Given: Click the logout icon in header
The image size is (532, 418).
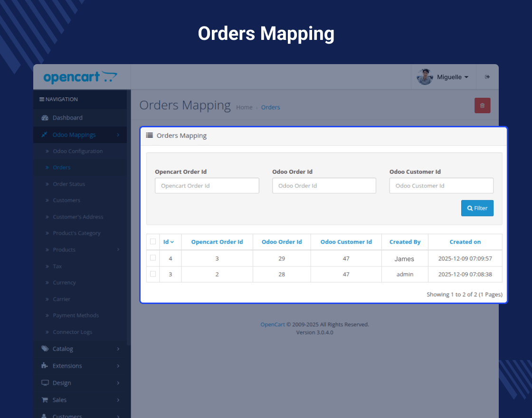Looking at the screenshot, I should (x=487, y=77).
